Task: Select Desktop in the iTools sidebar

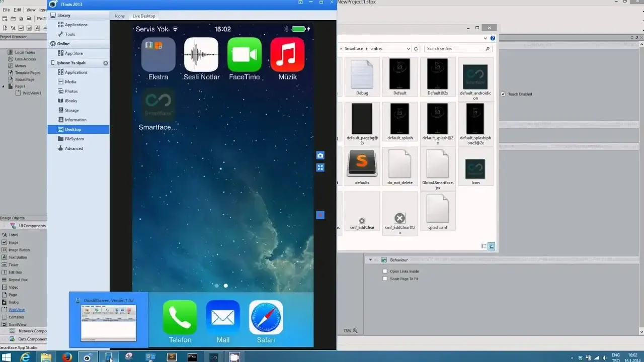Action: [73, 129]
